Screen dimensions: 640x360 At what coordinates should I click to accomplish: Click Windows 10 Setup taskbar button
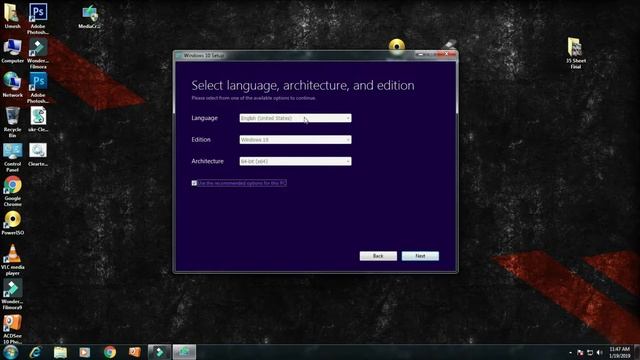(x=184, y=352)
